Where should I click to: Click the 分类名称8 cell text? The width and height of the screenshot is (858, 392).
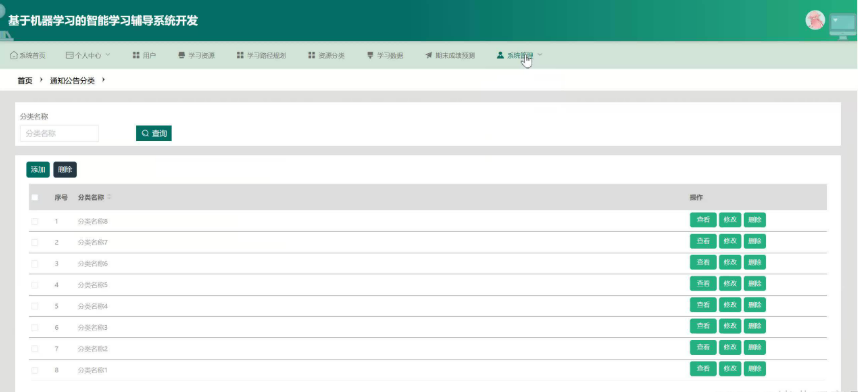93,221
